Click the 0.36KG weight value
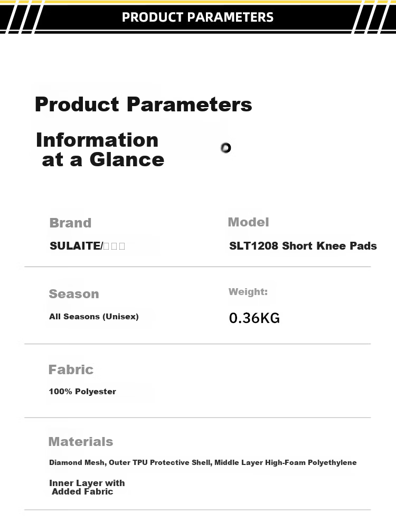The height and width of the screenshot is (532, 396). pyautogui.click(x=254, y=318)
